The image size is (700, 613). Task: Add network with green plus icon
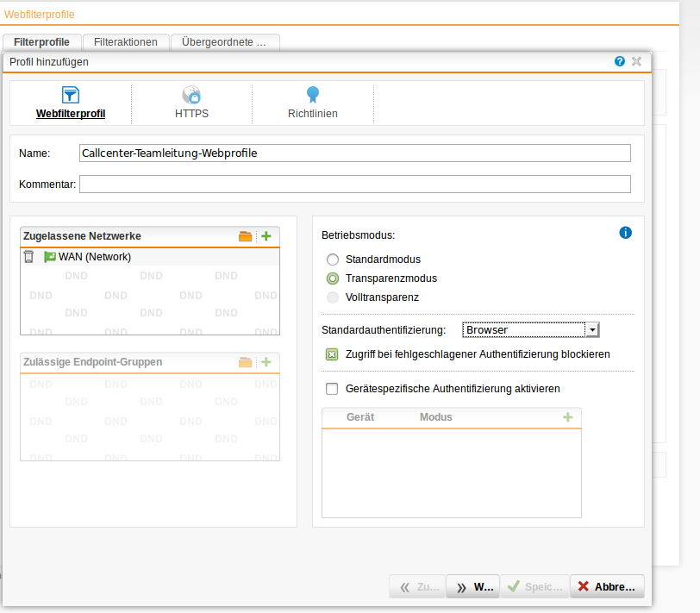pyautogui.click(x=266, y=236)
